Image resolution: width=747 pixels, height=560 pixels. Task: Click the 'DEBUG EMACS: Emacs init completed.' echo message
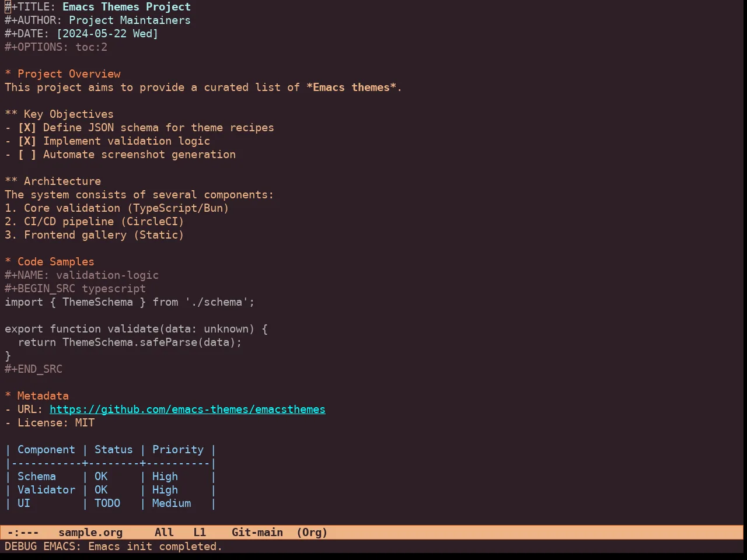(x=114, y=547)
